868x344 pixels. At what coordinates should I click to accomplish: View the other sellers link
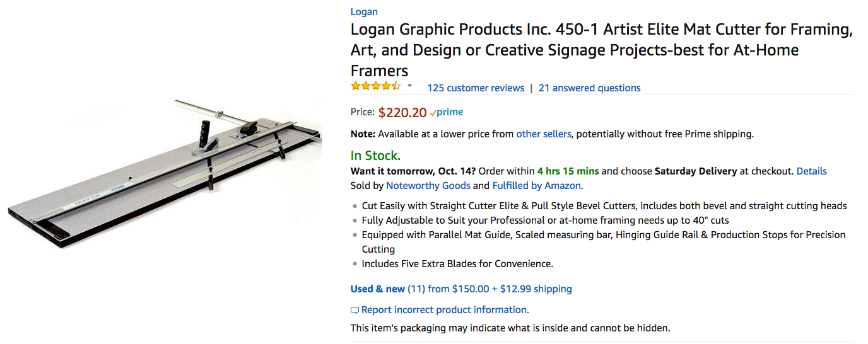tap(543, 134)
